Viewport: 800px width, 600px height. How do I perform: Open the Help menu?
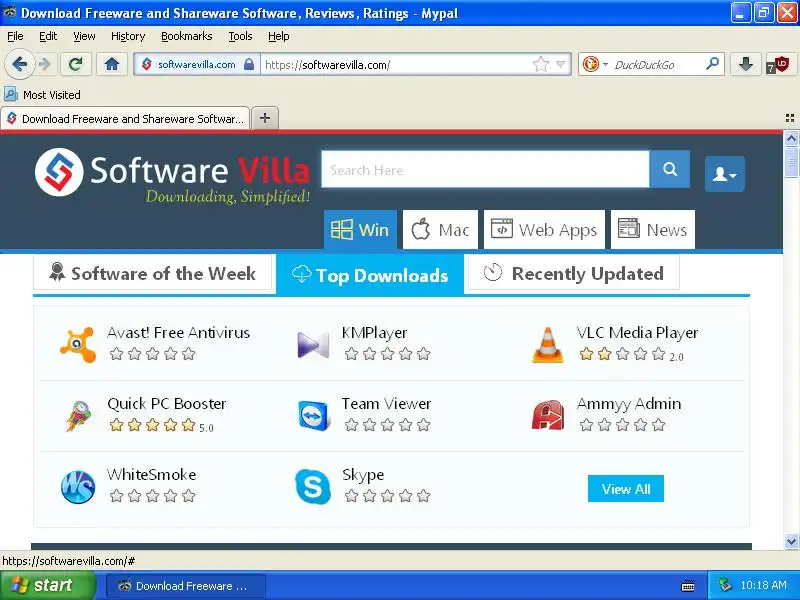[x=279, y=36]
